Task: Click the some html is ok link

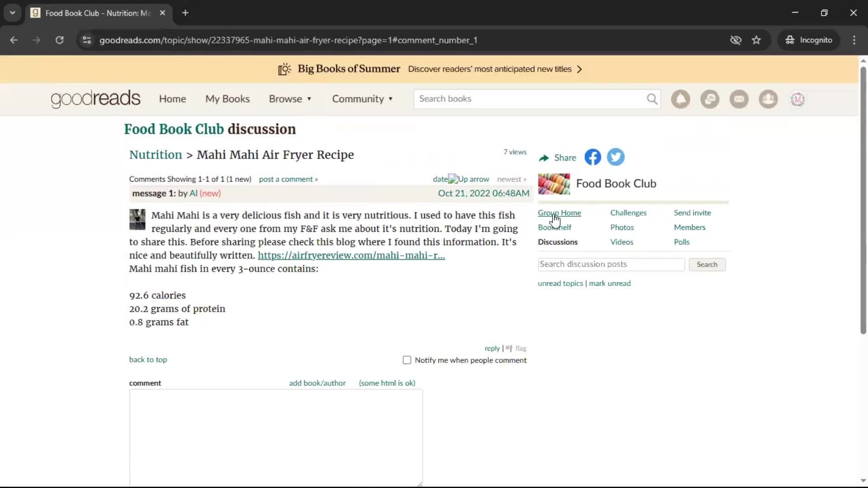Action: 387,383
